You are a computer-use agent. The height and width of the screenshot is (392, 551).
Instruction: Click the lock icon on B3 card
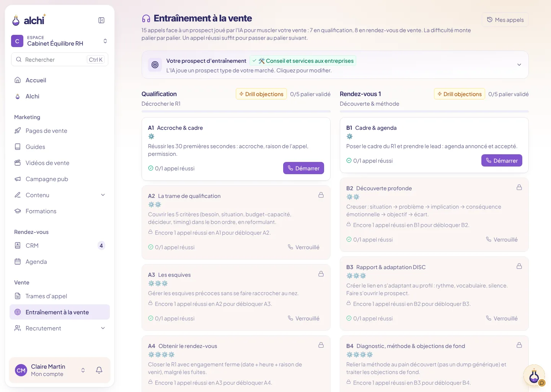[519, 266]
